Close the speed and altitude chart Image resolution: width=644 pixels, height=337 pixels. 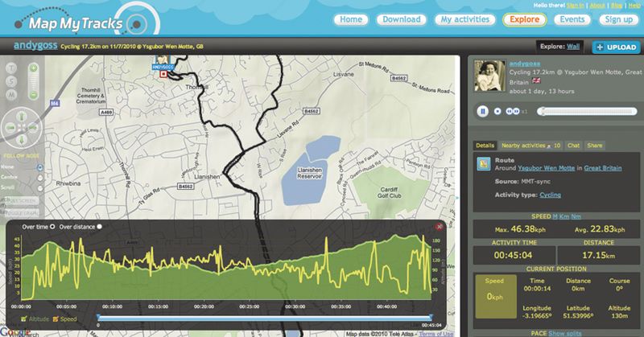439,227
